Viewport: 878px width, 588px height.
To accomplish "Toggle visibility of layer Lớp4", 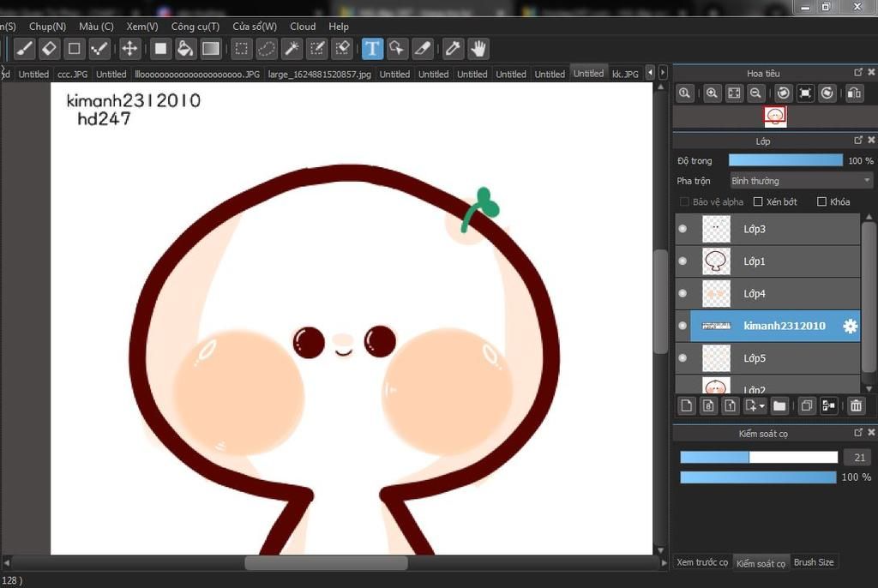I will coord(683,293).
